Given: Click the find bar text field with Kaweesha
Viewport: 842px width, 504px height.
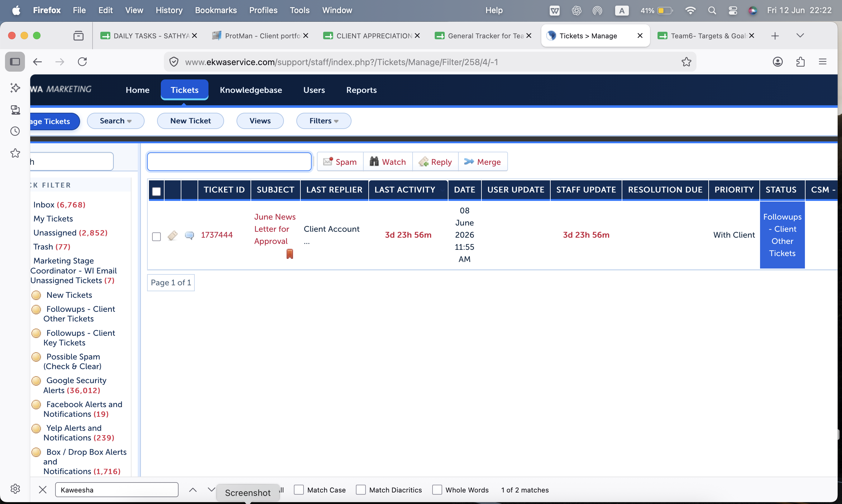Looking at the screenshot, I should tap(117, 489).
